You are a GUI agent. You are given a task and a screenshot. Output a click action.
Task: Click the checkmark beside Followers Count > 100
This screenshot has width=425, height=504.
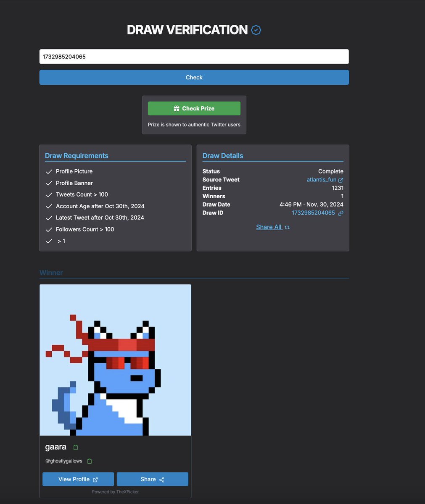pos(49,229)
